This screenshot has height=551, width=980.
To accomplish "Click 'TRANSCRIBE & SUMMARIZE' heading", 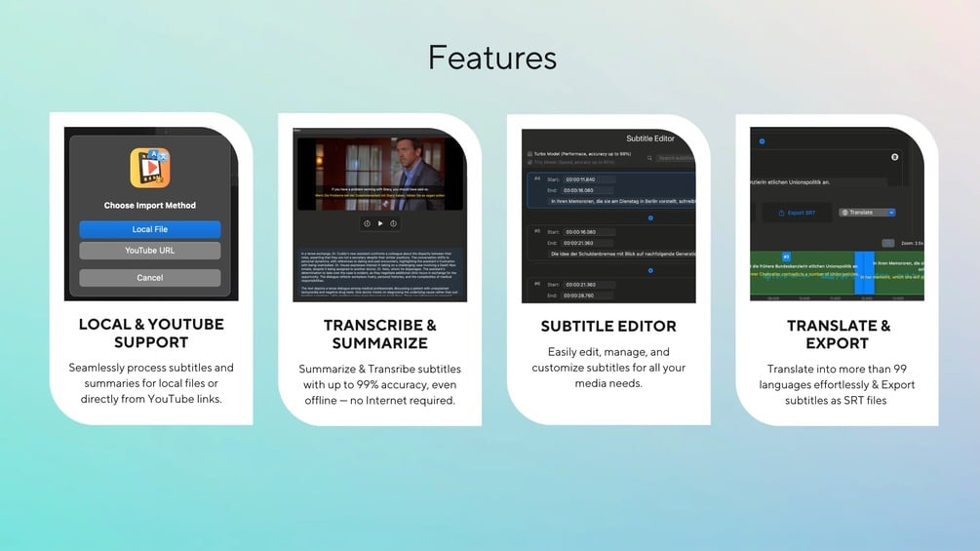I will point(380,335).
